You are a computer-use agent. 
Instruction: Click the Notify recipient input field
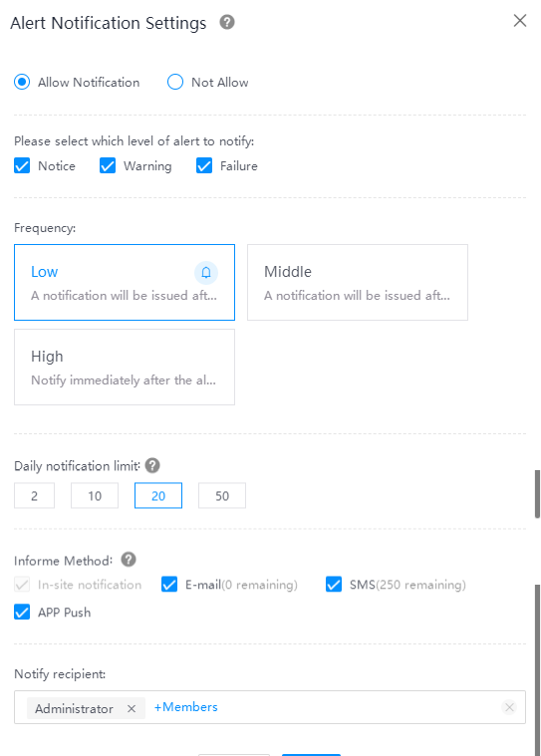[270, 707]
